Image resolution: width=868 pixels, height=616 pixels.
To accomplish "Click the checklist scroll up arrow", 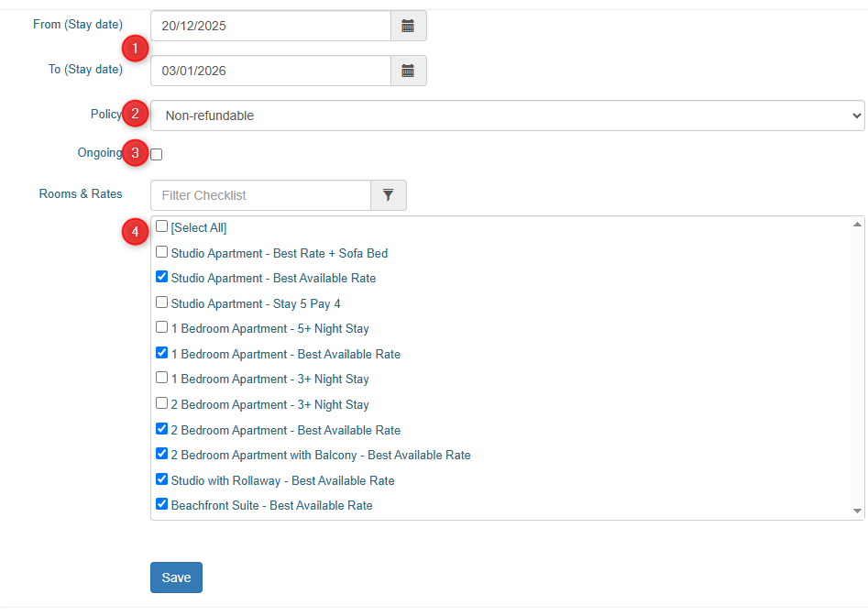I will 857,225.
